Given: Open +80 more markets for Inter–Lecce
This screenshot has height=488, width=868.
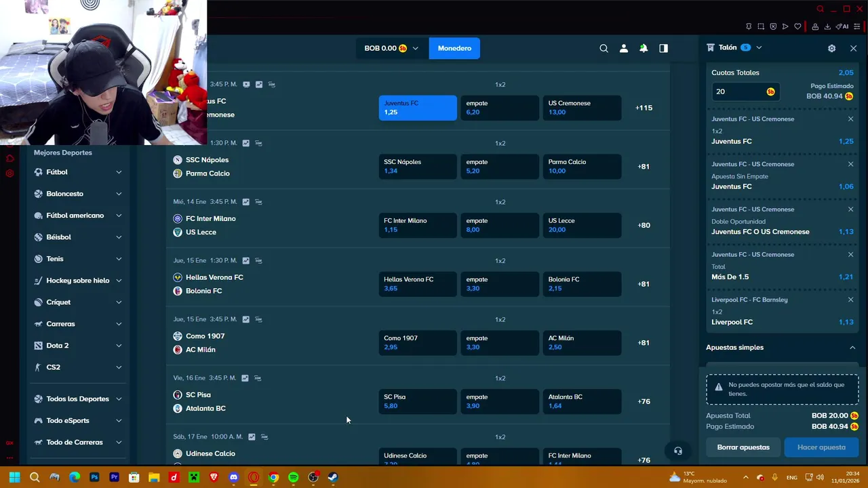Looking at the screenshot, I should 644,225.
